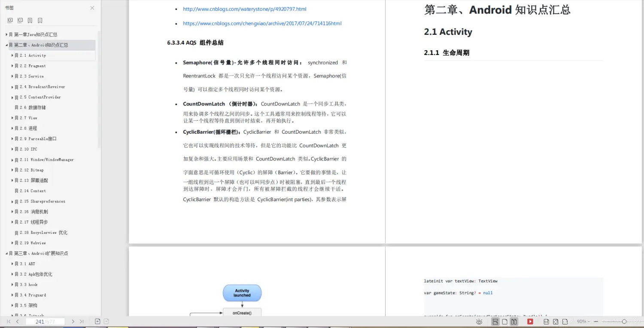Screen dimensions: 644x328
Task: Jump to last page button
Action: point(82,322)
